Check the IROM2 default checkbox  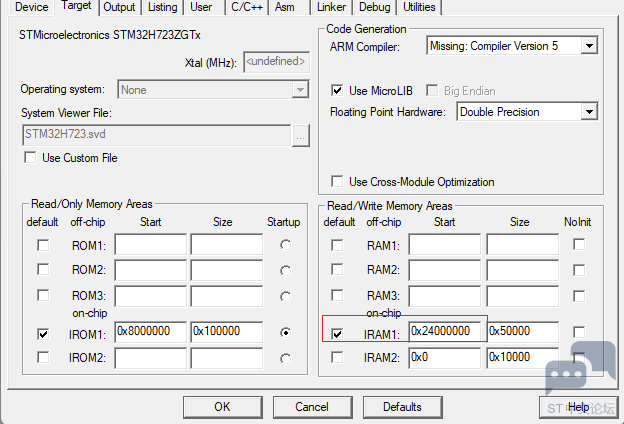(x=43, y=357)
